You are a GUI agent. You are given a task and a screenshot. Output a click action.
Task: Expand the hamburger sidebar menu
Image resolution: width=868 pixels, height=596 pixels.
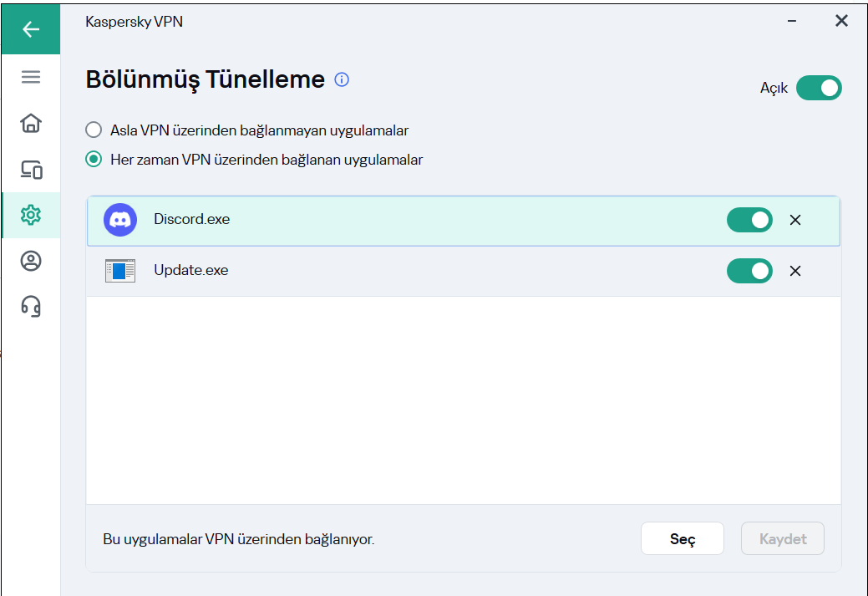pos(31,77)
